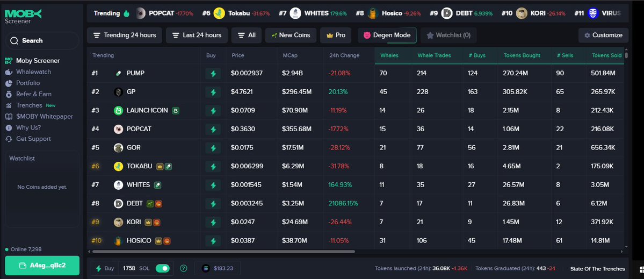Click the PUMP coin logo in row one

(x=118, y=73)
